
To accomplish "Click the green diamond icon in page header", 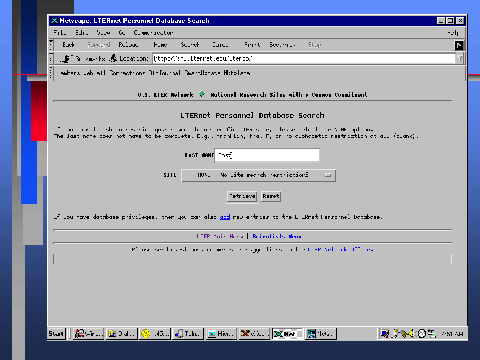I will click(202, 94).
